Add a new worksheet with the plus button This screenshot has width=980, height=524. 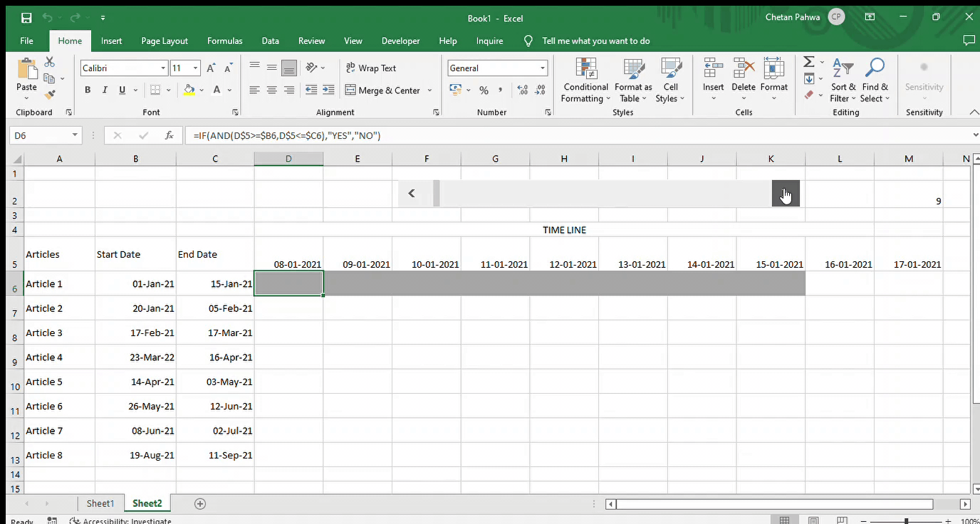[199, 503]
